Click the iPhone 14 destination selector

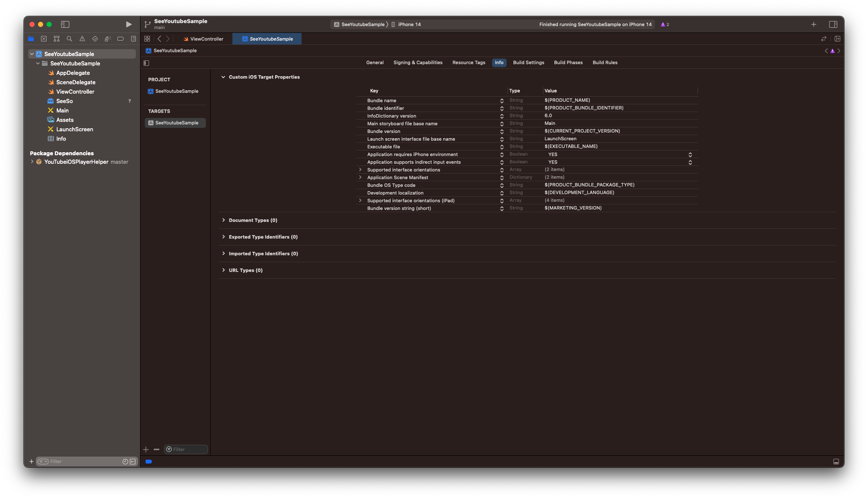409,24
